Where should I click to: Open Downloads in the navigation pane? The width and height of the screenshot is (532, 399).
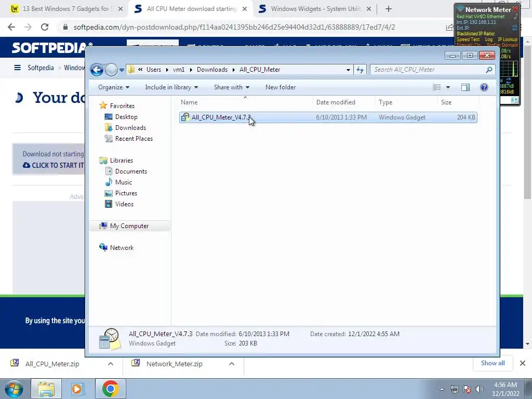coord(126,128)
